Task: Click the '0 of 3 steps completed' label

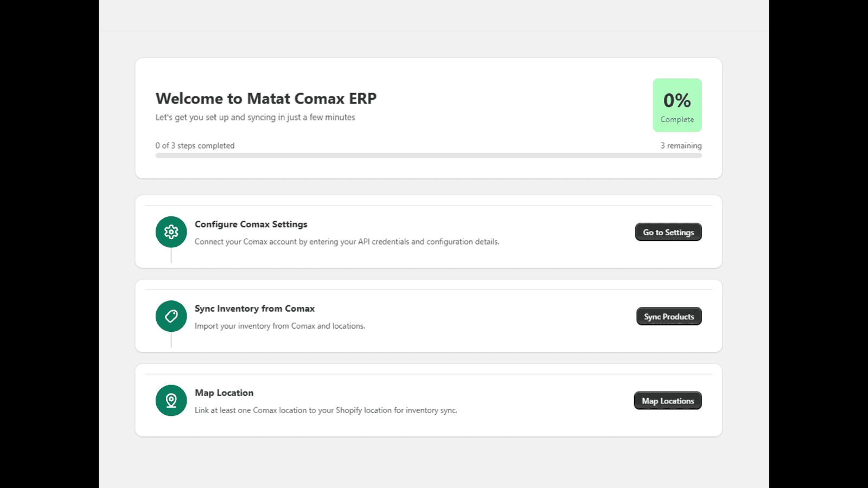Action: point(195,146)
